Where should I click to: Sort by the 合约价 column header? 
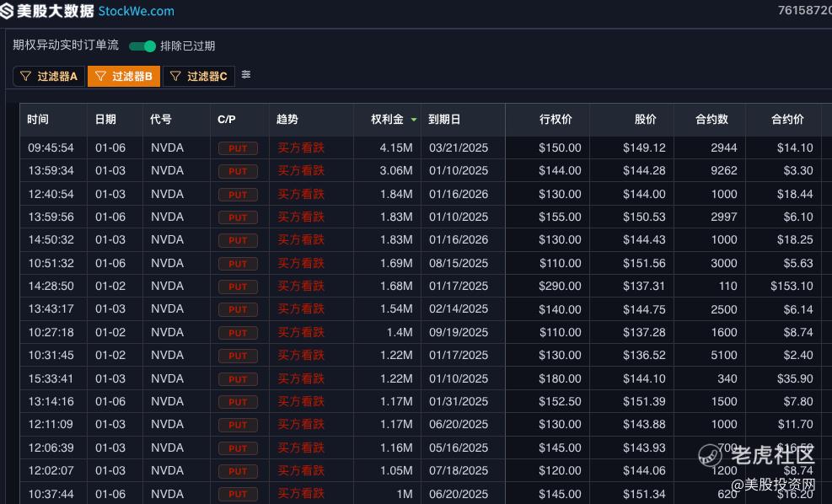click(787, 120)
